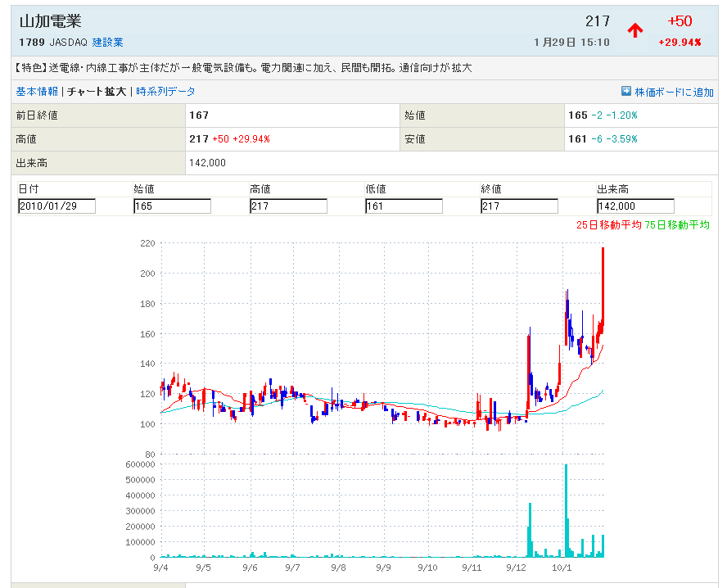Select the 高値 input field

tap(288, 206)
